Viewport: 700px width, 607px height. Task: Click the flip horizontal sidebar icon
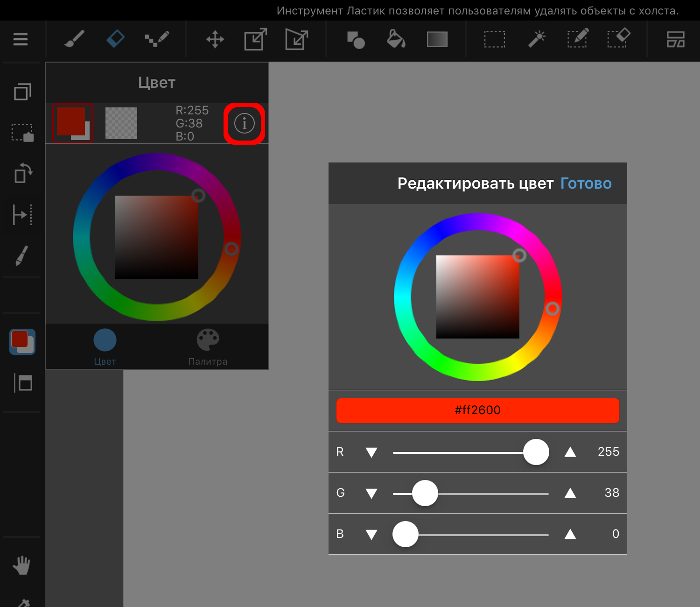click(x=22, y=215)
